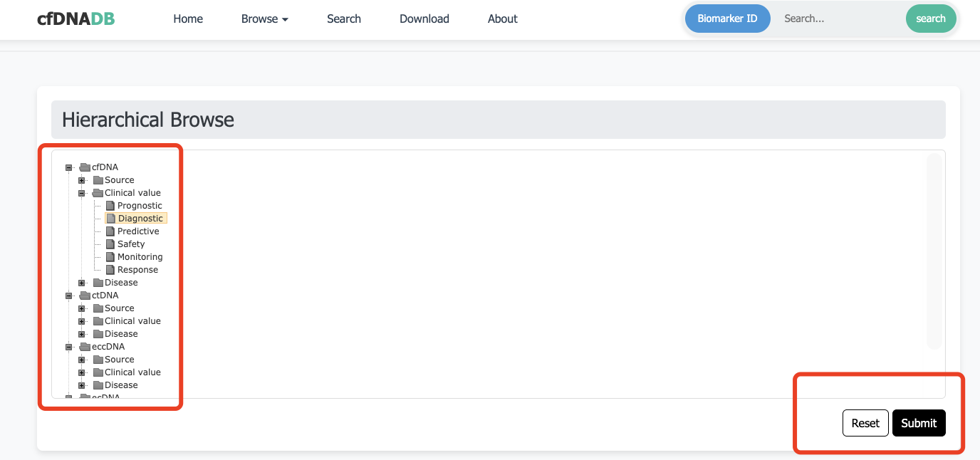Select the Response file icon
Image resolution: width=980 pixels, height=460 pixels.
pyautogui.click(x=110, y=270)
